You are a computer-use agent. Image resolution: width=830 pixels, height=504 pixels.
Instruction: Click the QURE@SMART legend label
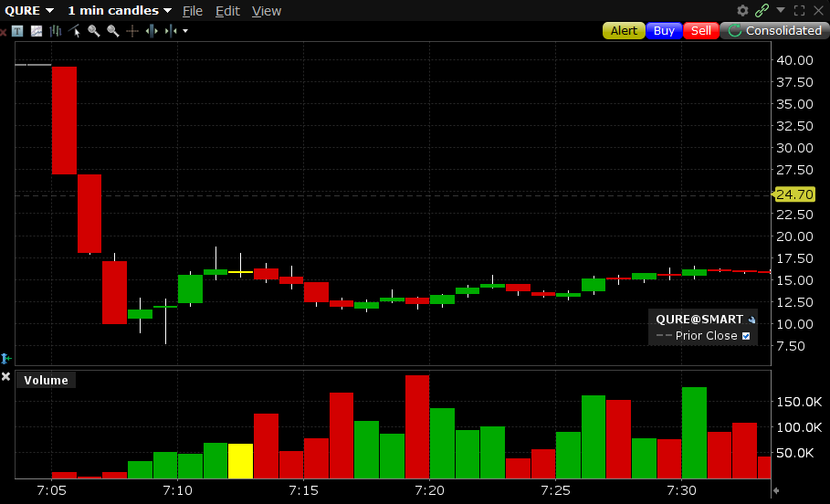(x=699, y=320)
